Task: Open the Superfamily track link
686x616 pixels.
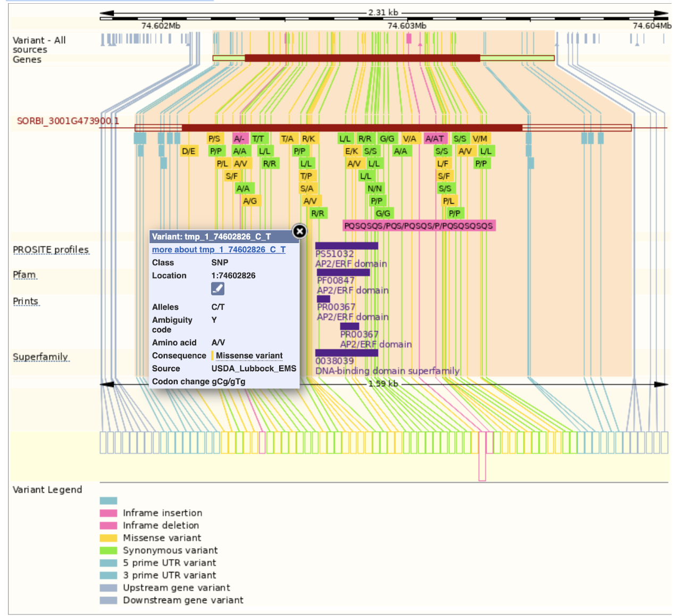Action: (41, 356)
